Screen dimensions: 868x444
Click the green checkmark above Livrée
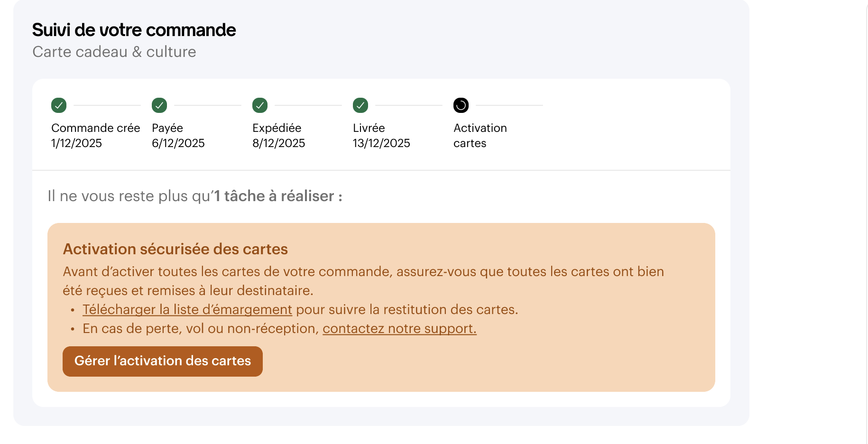(x=360, y=105)
